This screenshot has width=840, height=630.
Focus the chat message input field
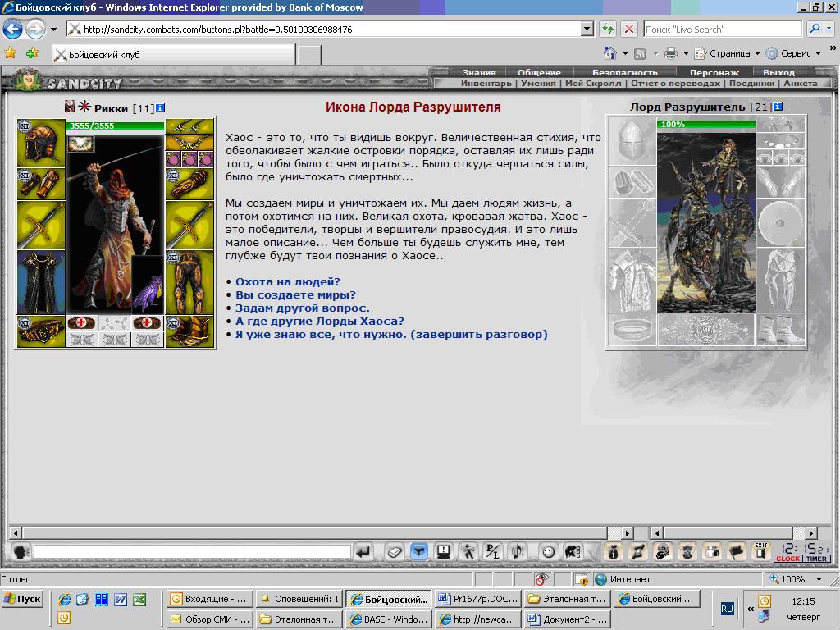click(x=192, y=551)
